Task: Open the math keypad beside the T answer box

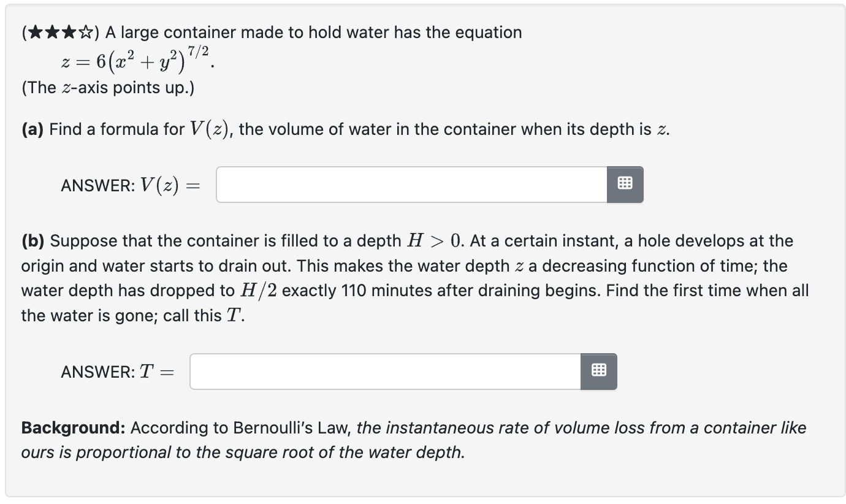Action: [599, 372]
